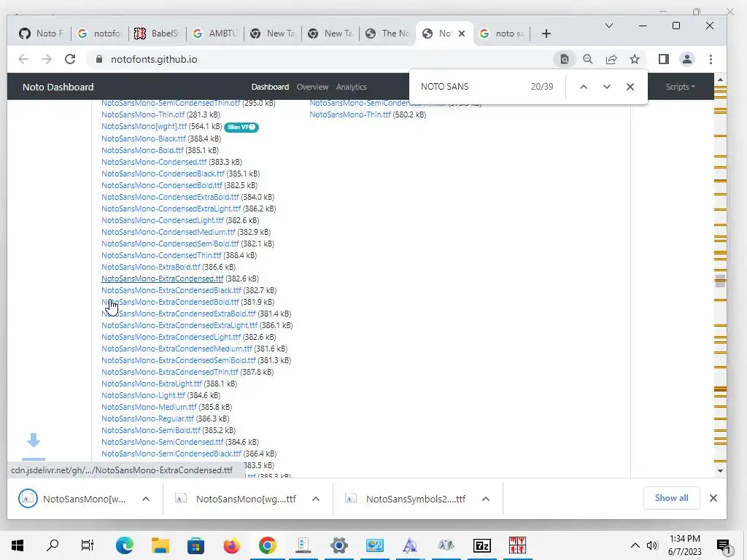Close the find-in-page bar
Viewport: 747px width, 560px height.
pos(630,87)
